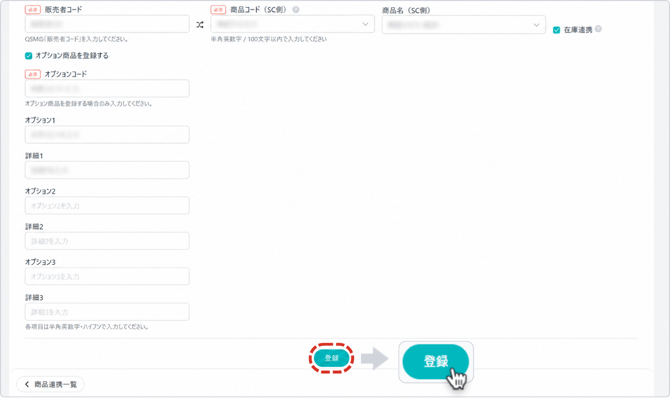Focus the オプション3 input field
Screen dimensions: 670x398
pyautogui.click(x=107, y=277)
